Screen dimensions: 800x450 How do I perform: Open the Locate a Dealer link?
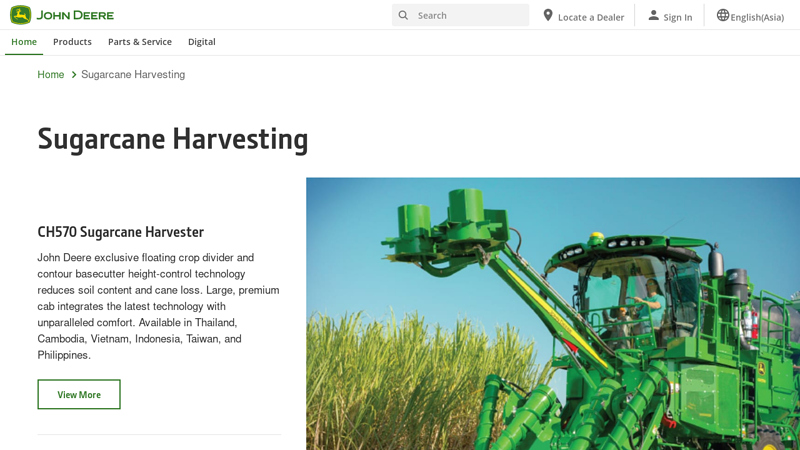click(590, 17)
